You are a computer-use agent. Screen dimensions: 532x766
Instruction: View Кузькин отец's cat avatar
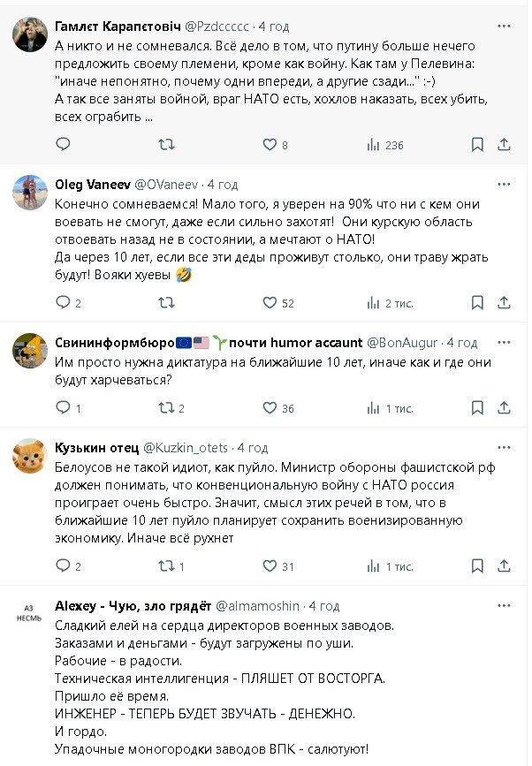(29, 456)
